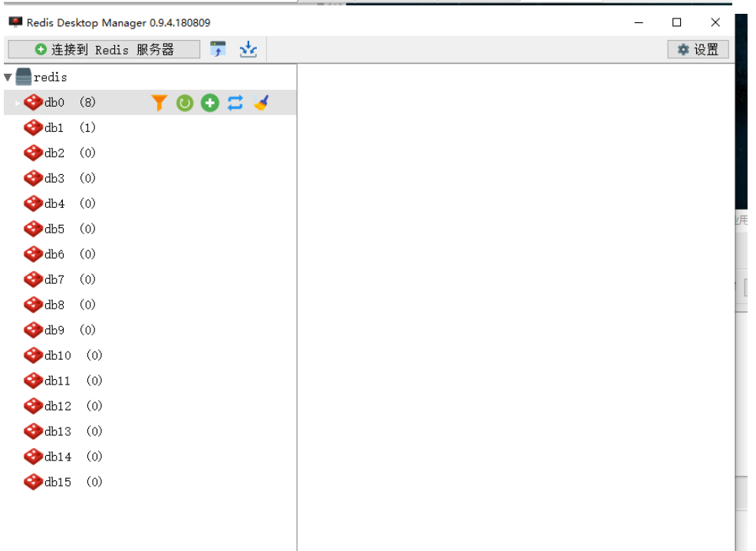
Task: Click the red db5 database icon
Action: 33,229
